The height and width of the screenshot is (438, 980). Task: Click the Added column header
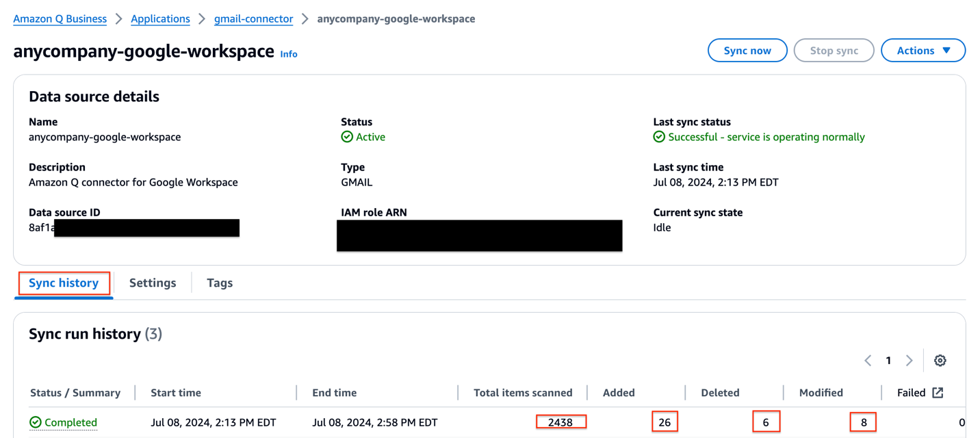click(619, 393)
